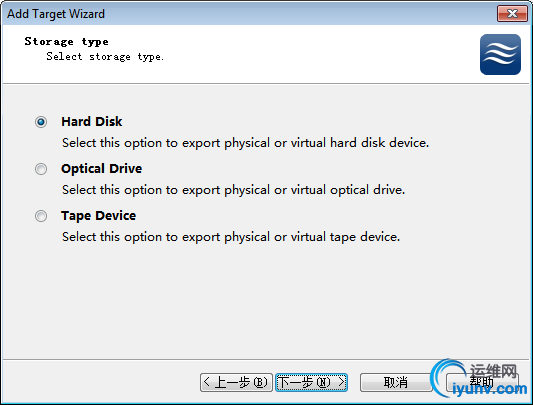Click the bold Hard Disk label
Viewport: 533px width, 405px height.
tap(91, 122)
